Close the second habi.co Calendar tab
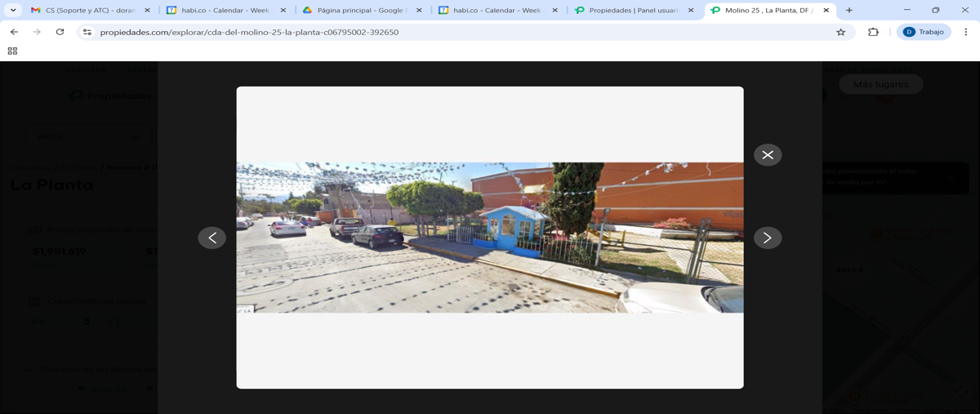The height and width of the screenshot is (414, 980). click(555, 11)
